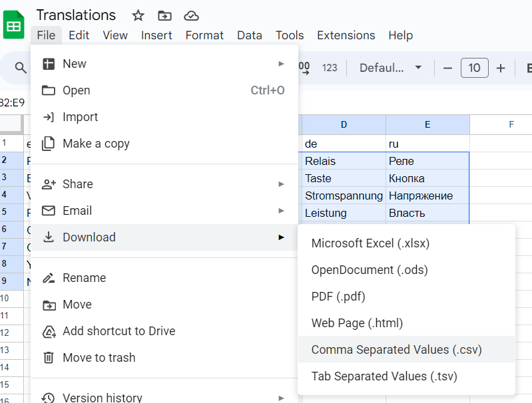Click the Open folder icon in File menu
The height and width of the screenshot is (403, 532).
pos(49,90)
